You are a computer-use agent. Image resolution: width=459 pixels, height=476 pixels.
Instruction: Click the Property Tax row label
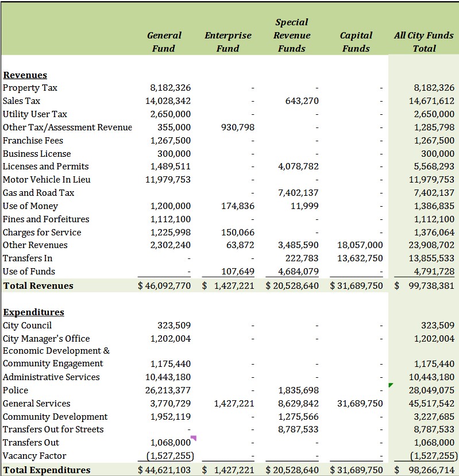[x=30, y=88]
